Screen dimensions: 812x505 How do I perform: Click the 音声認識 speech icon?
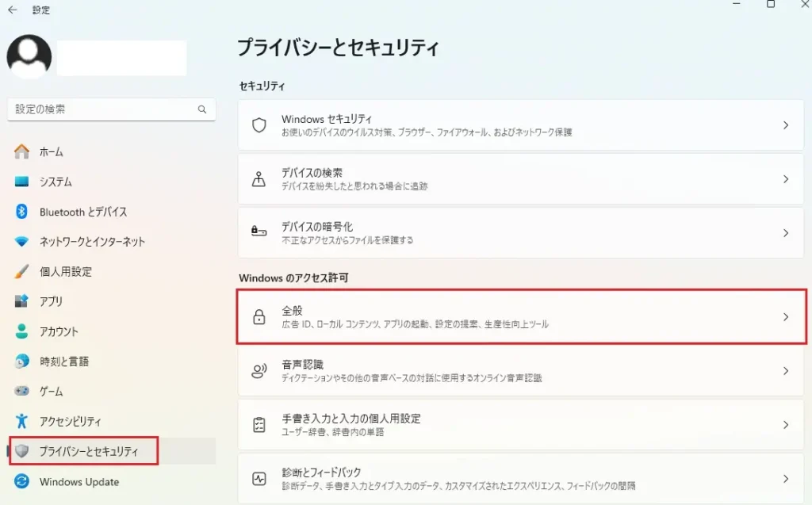pyautogui.click(x=259, y=370)
